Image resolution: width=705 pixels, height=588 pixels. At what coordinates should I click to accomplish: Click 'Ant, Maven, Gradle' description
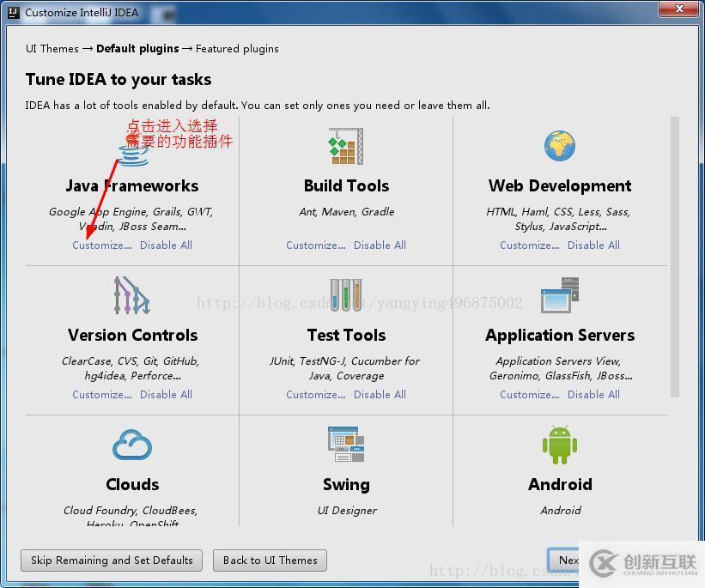[x=347, y=212]
